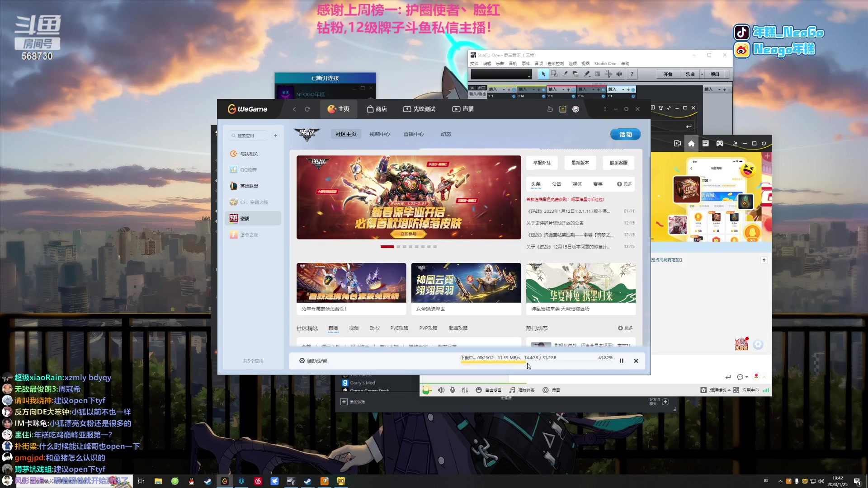868x488 pixels.
Task: Pause the WeGame download
Action: click(x=622, y=361)
